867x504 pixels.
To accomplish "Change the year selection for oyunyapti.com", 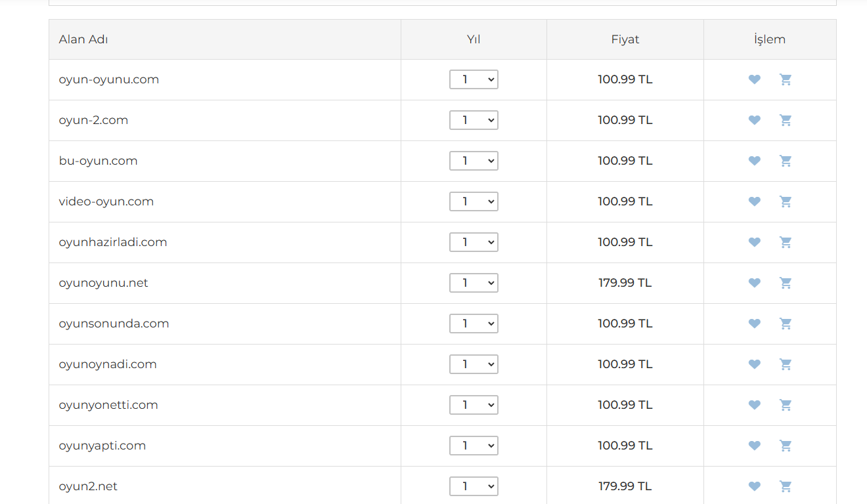I will [474, 446].
